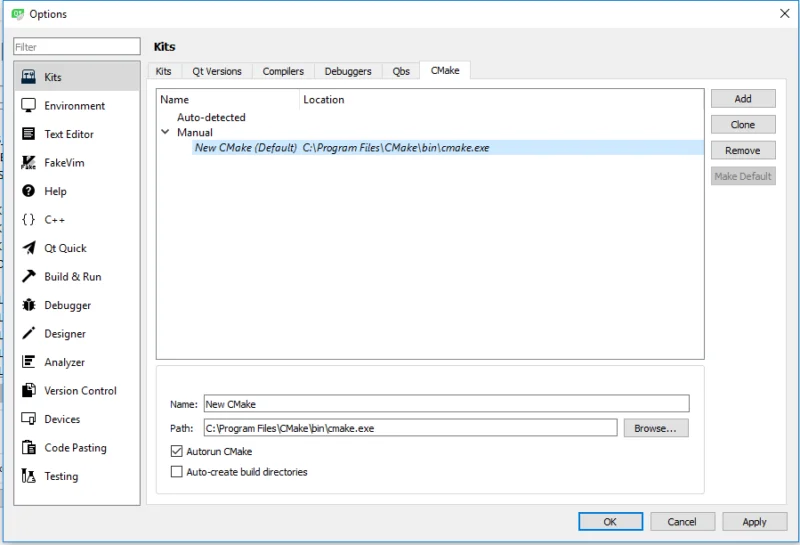This screenshot has height=545, width=800.
Task: Collapse the Manual tree group
Action: coord(165,132)
